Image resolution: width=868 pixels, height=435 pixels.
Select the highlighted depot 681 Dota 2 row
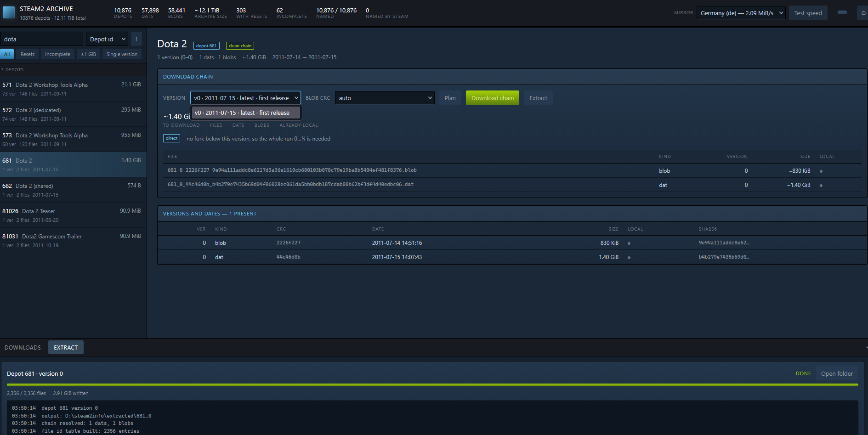click(x=73, y=165)
